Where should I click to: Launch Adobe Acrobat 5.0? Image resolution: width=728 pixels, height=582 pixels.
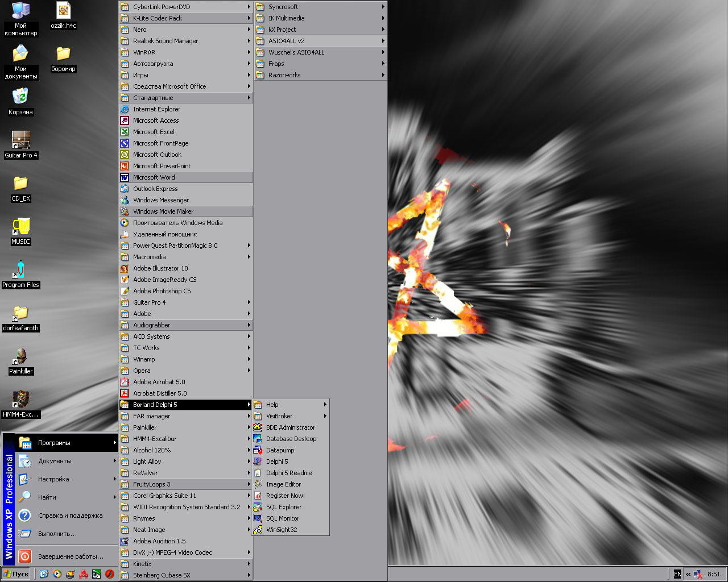click(x=186, y=382)
